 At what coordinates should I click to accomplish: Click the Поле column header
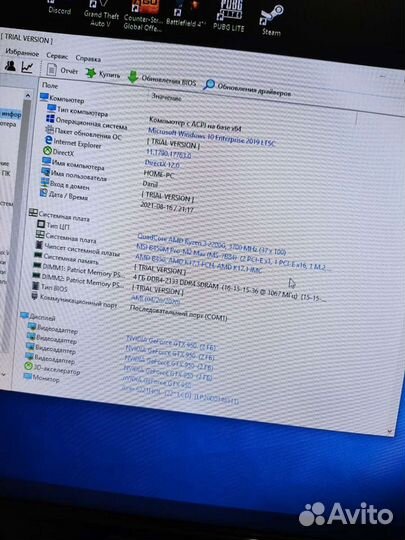pos(50,85)
